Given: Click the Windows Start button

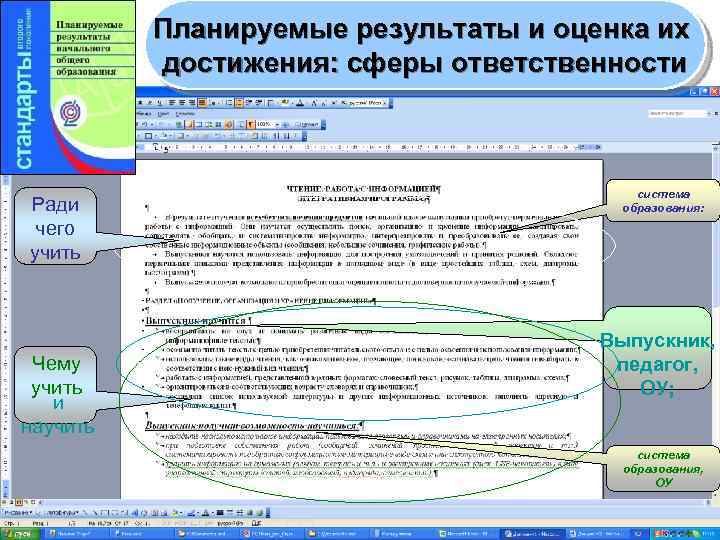Looking at the screenshot, I should pos(20,534).
